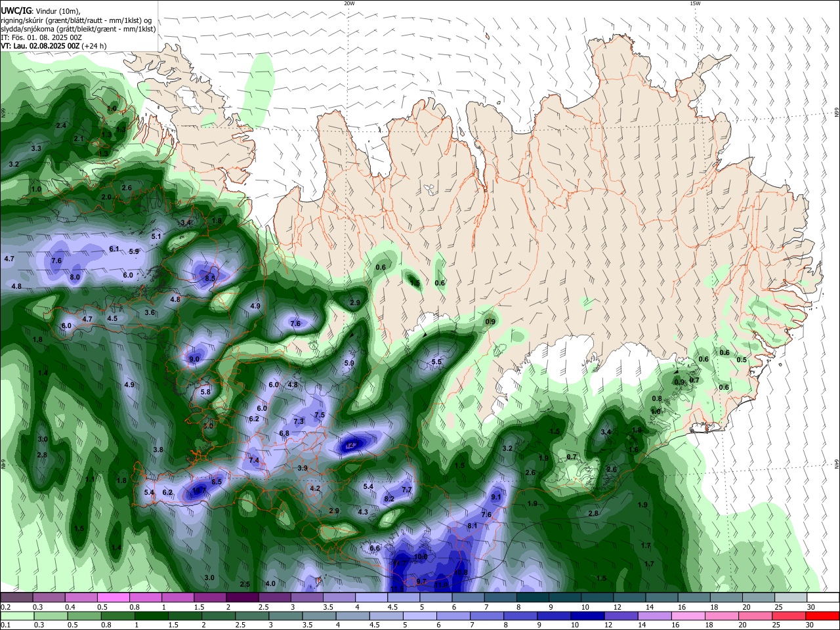The height and width of the screenshot is (630, 840).
Task: Click the 'IT: Fös. 01. 08. 2025 00Z' line
Action: (41, 37)
